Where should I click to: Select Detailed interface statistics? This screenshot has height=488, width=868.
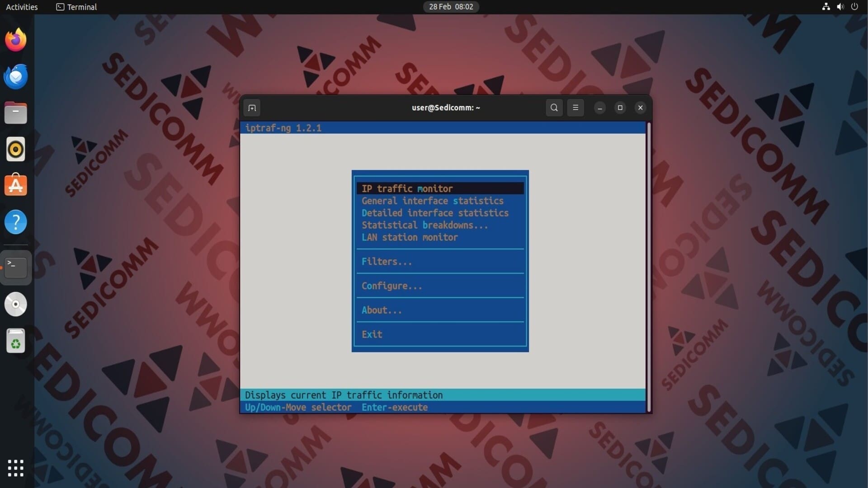(x=434, y=213)
